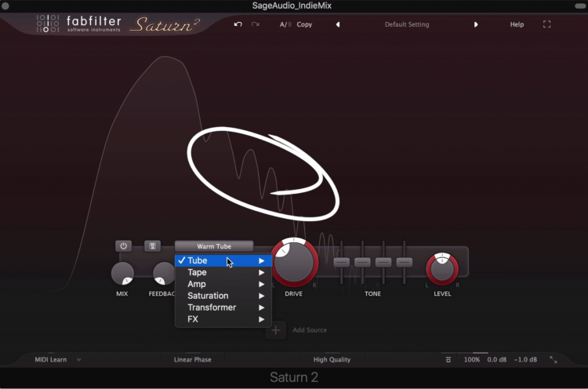
Task: Click the undo arrow icon
Action: [x=238, y=24]
